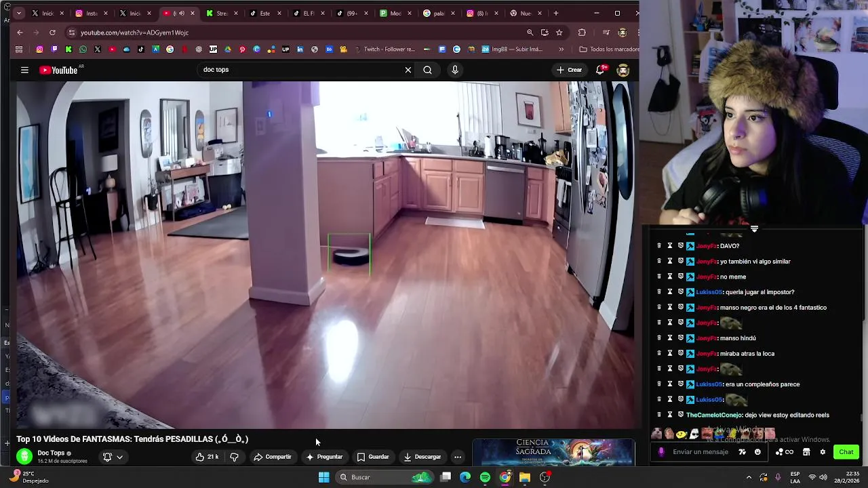Switch to the 'Mod' tab
This screenshot has height=488, width=868.
click(394, 13)
